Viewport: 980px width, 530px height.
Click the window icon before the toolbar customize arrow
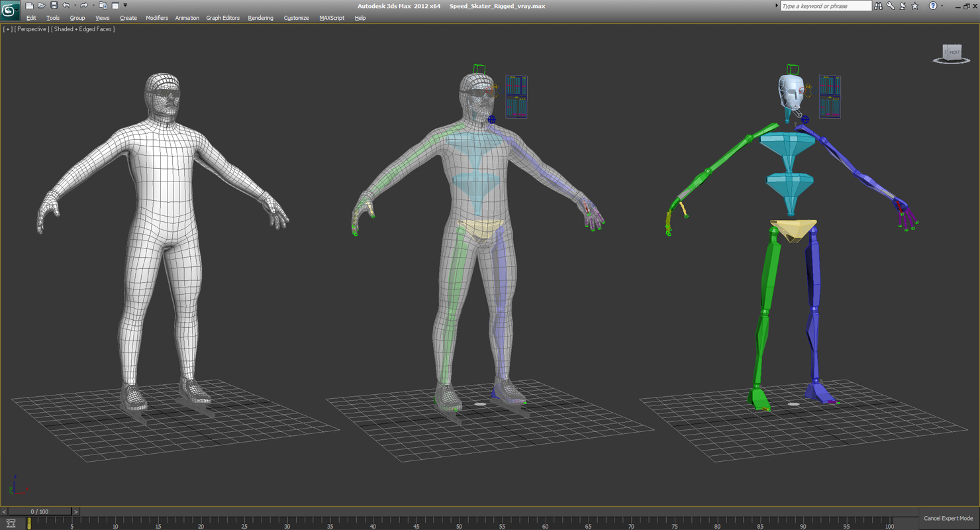click(115, 6)
